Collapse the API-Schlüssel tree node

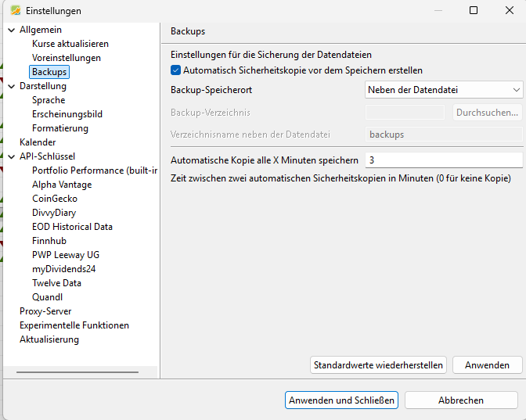click(12, 157)
